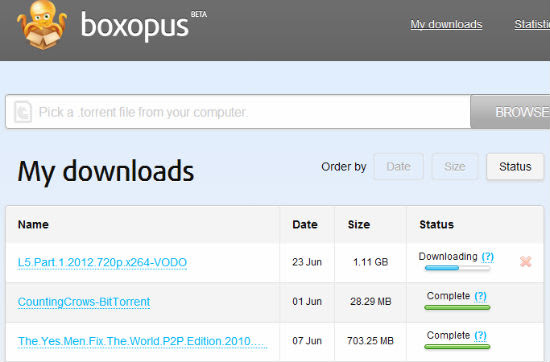Image resolution: width=550 pixels, height=362 pixels.
Task: Open help question mark for CountingCrows Complete status
Action: click(x=480, y=296)
